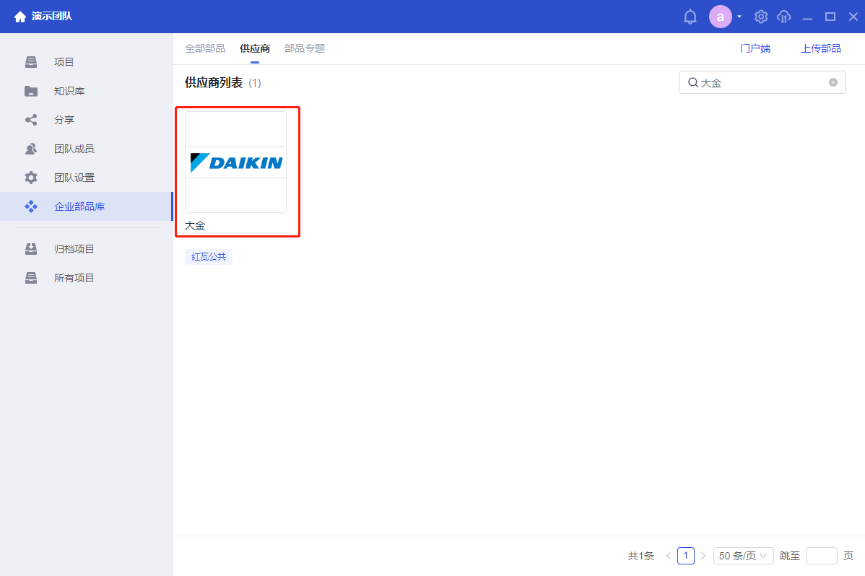This screenshot has width=865, height=576.
Task: Go to previous page arrow
Action: [668, 556]
